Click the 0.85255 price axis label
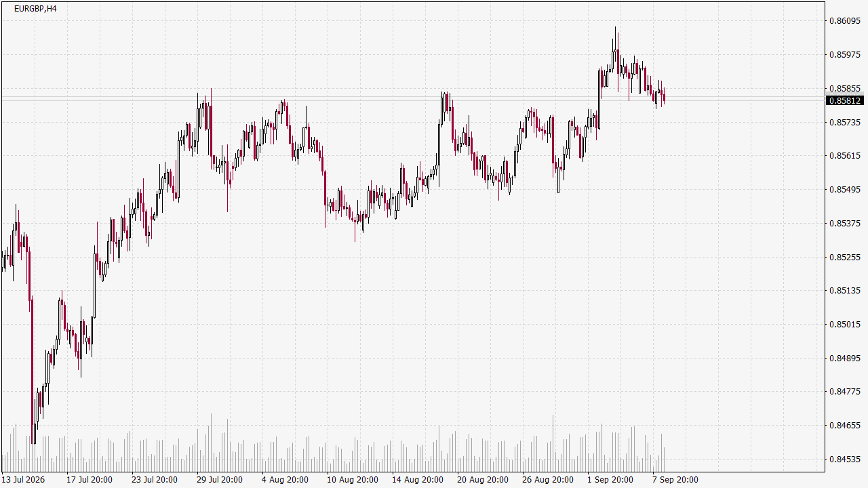868x488 pixels. click(844, 258)
